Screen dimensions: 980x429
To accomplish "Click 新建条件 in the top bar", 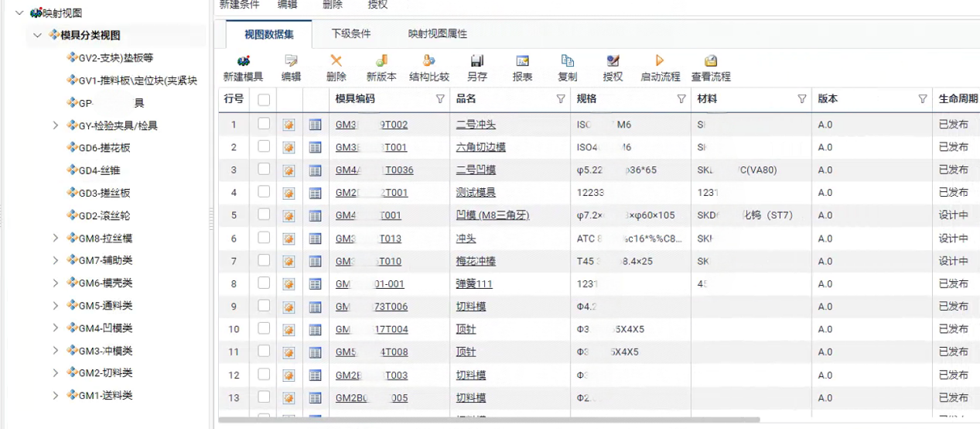I will point(239,5).
